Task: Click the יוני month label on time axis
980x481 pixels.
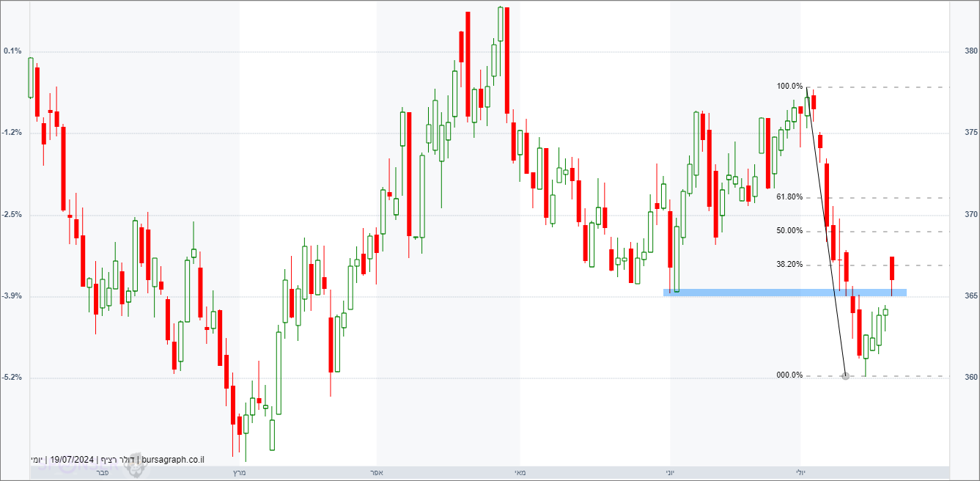Action: [671, 473]
